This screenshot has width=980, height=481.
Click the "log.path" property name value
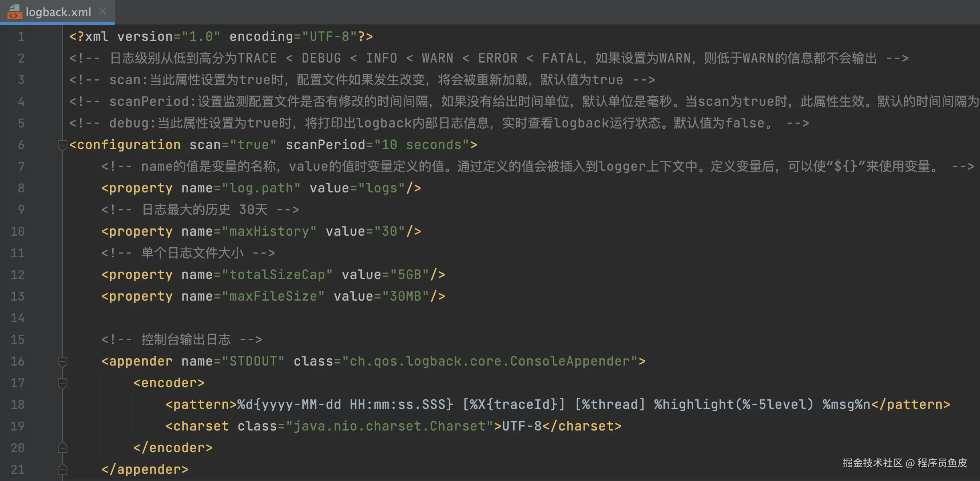coord(261,188)
